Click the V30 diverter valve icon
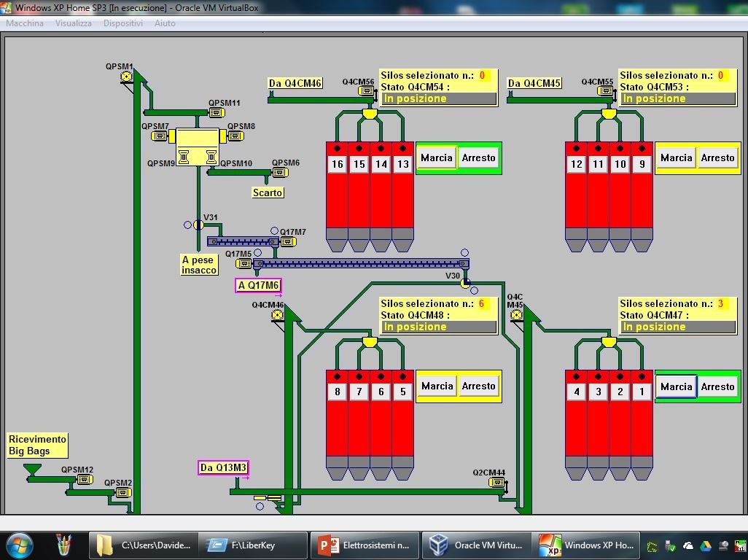 [465, 283]
